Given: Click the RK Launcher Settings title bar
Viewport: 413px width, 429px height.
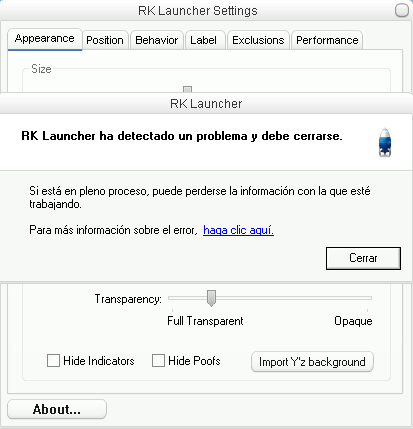Looking at the screenshot, I should (198, 11).
